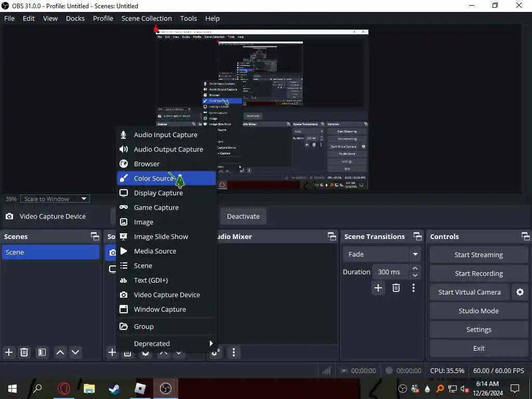Screen dimensions: 532x399
Task: Expand the Deprecated submenu arrow
Action: pos(211,343)
